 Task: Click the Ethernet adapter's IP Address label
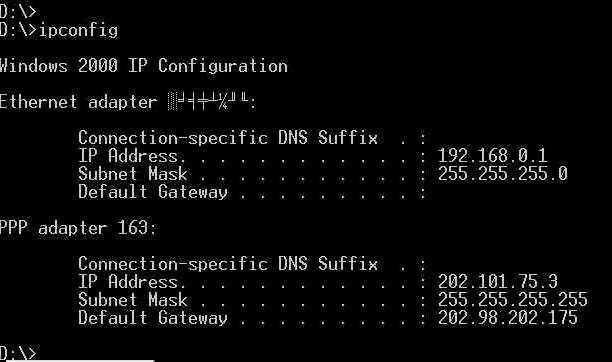132,155
